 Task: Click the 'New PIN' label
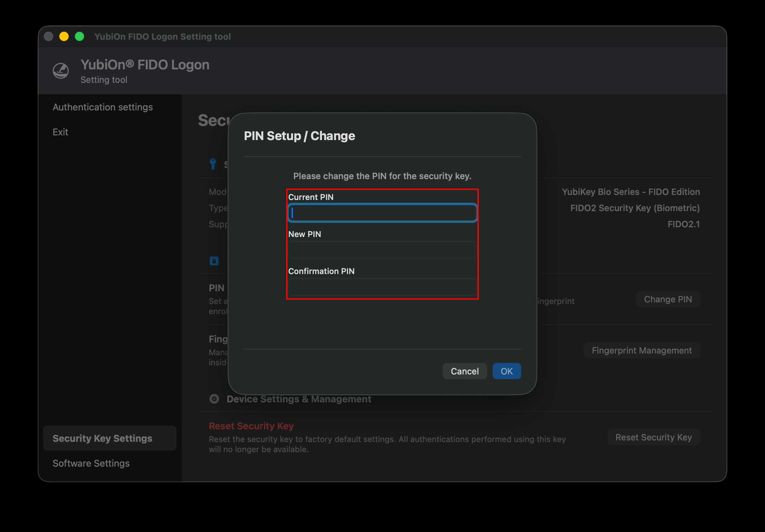click(304, 234)
